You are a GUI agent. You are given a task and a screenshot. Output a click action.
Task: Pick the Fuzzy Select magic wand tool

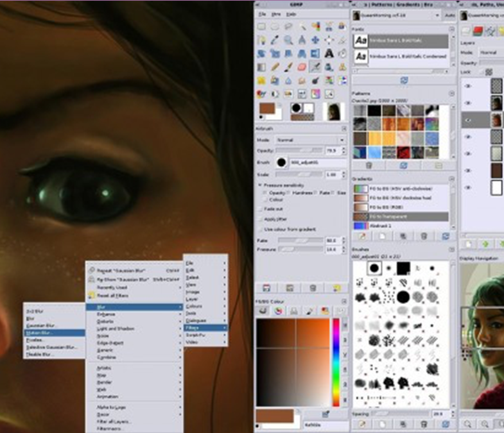click(x=302, y=27)
